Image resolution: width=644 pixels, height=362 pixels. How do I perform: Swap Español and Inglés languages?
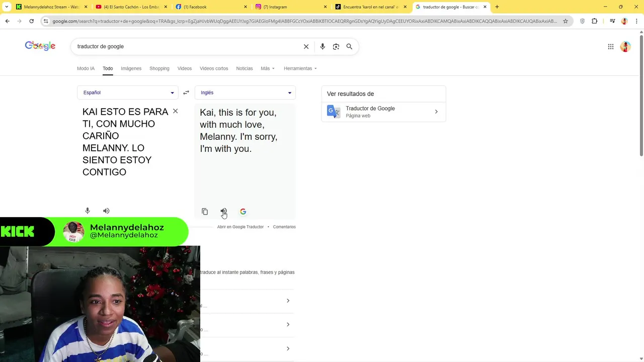coord(186,93)
